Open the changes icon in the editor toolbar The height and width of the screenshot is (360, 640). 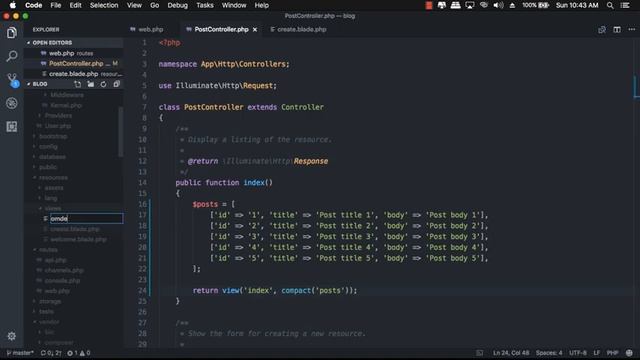click(602, 29)
